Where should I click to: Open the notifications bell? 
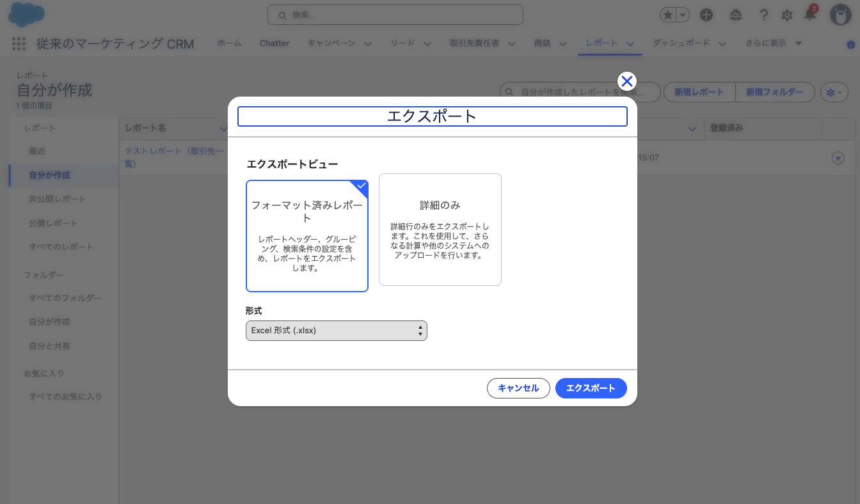coord(810,15)
